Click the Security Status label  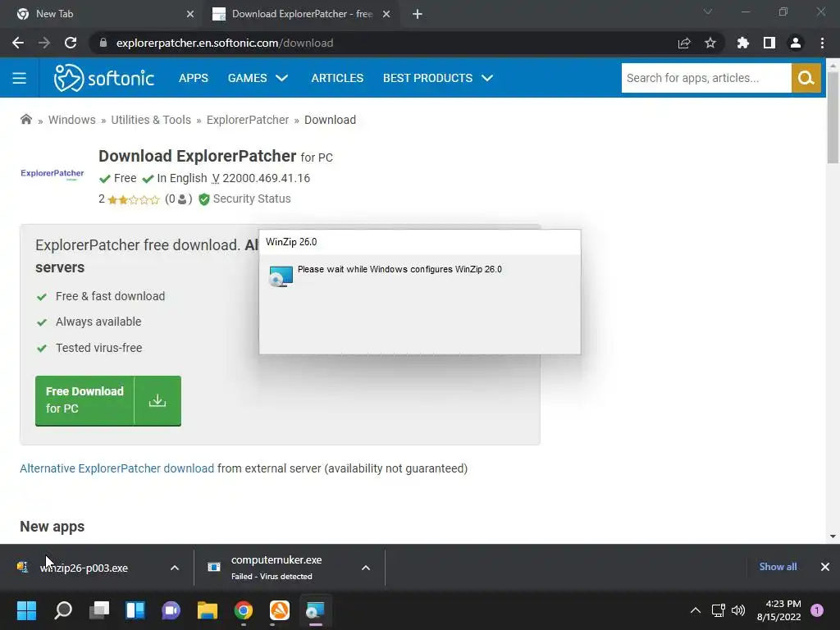tap(252, 199)
